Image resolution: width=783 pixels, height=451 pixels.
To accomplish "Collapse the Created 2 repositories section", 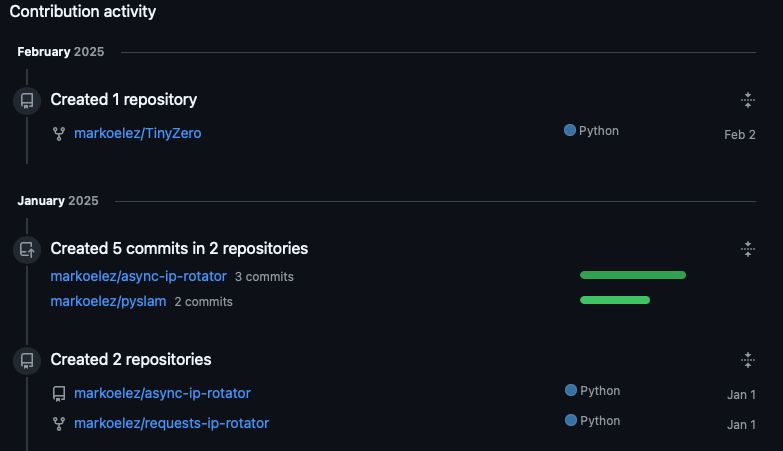I will [748, 360].
